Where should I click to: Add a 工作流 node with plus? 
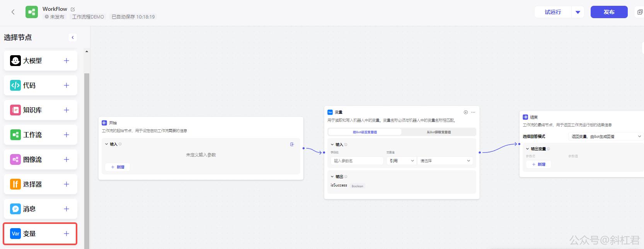coord(66,135)
